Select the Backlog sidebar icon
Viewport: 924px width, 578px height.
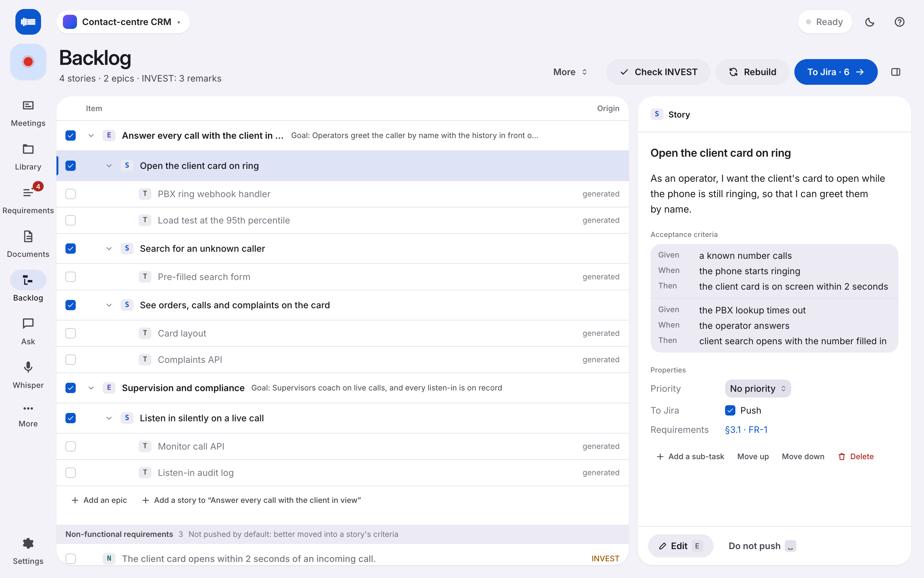pos(28,280)
